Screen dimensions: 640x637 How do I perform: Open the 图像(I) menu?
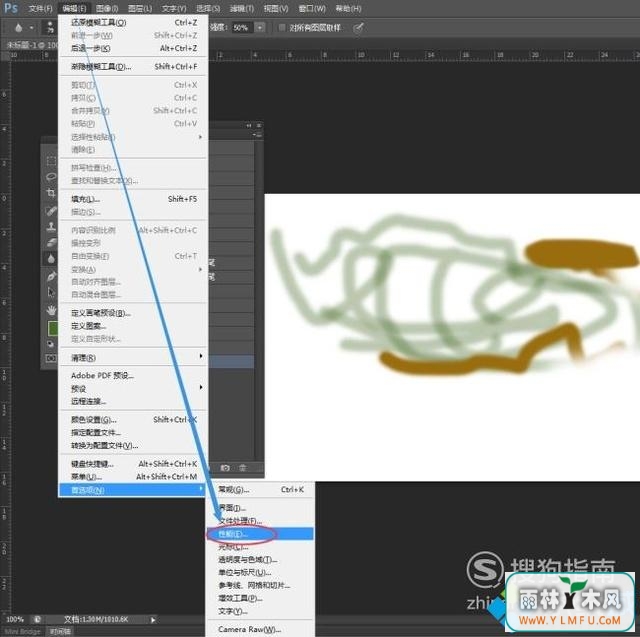(107, 8)
